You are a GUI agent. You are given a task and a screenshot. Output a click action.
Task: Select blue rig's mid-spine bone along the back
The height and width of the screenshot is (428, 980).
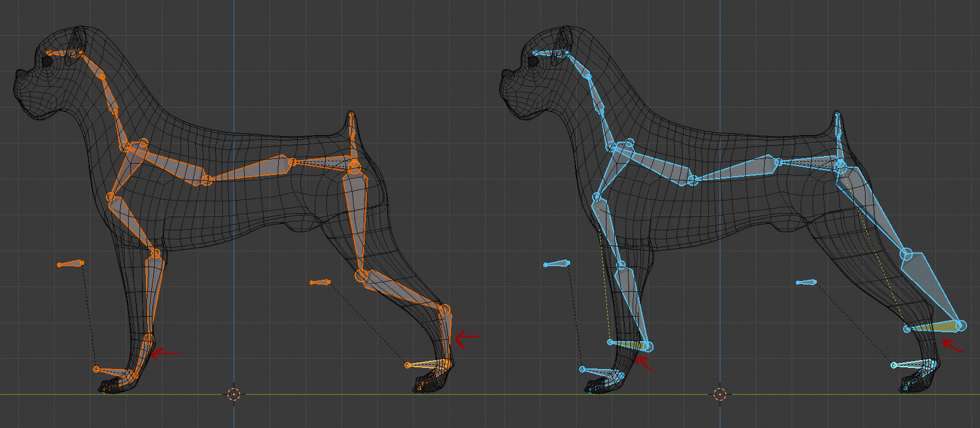pos(738,168)
